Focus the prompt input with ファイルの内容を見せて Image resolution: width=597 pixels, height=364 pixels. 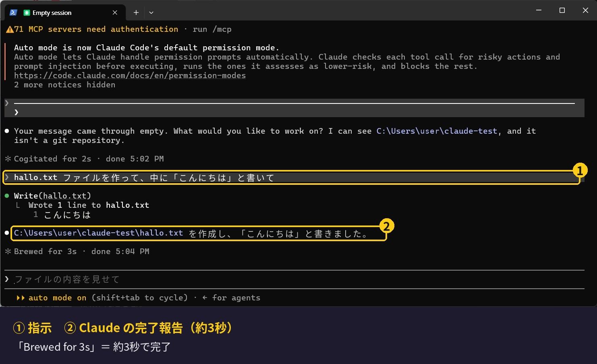294,279
